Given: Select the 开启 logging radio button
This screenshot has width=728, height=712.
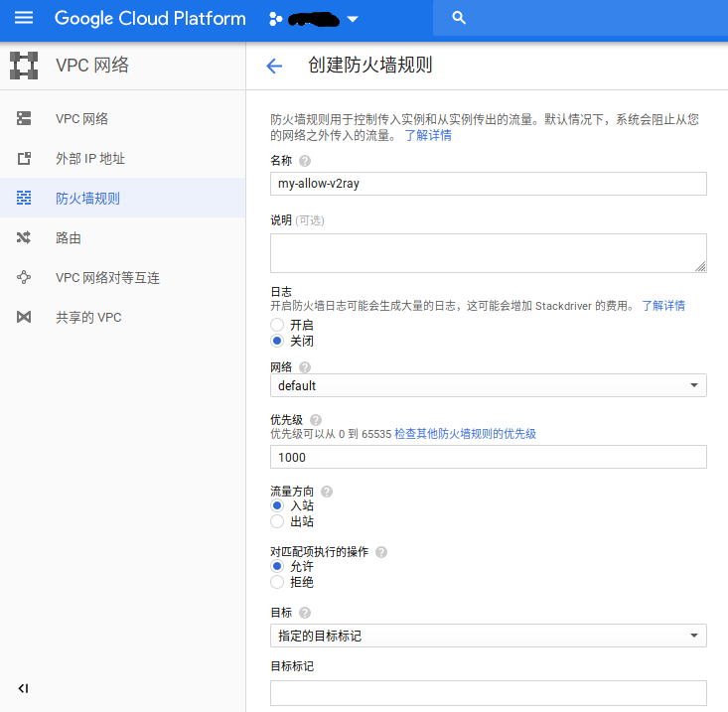Looking at the screenshot, I should (x=278, y=326).
